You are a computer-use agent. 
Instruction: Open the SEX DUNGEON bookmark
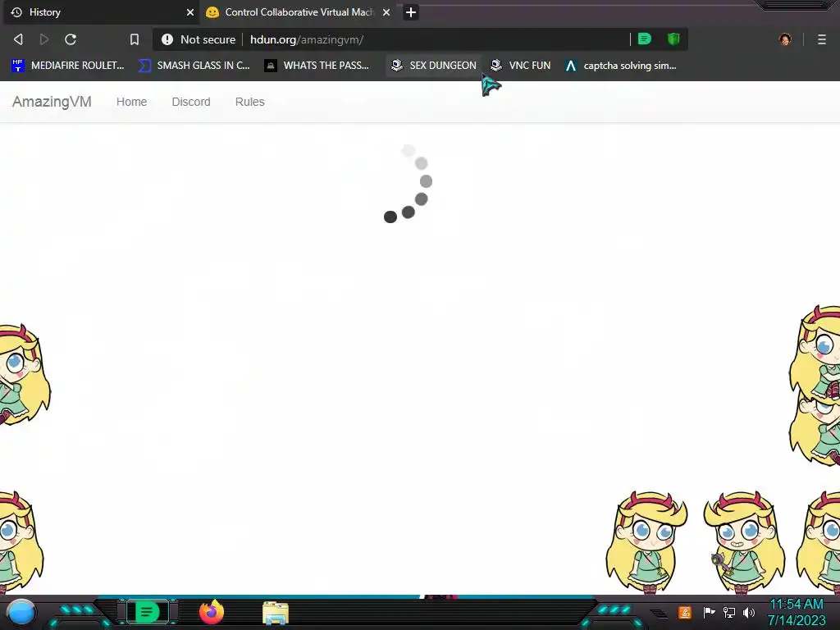[433, 66]
